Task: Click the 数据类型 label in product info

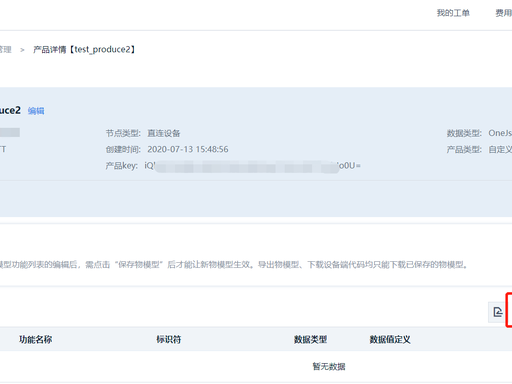Action: click(464, 133)
